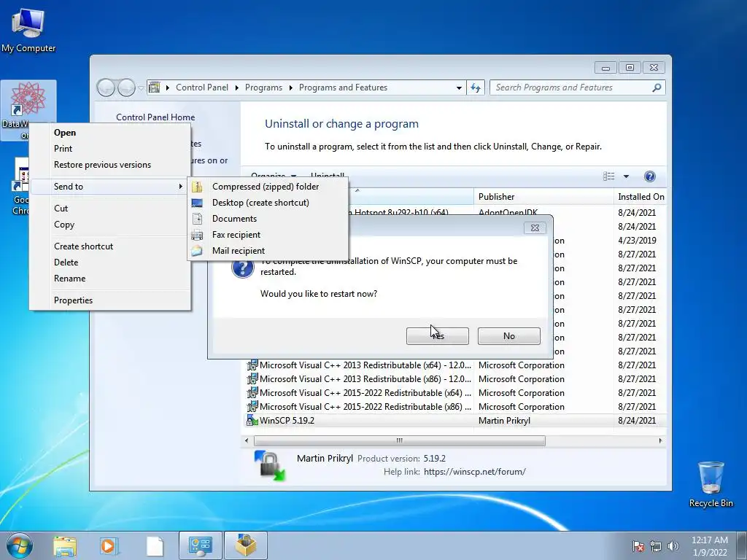Click the Control Panel icon in address bar
This screenshot has height=560, width=747.
click(155, 87)
